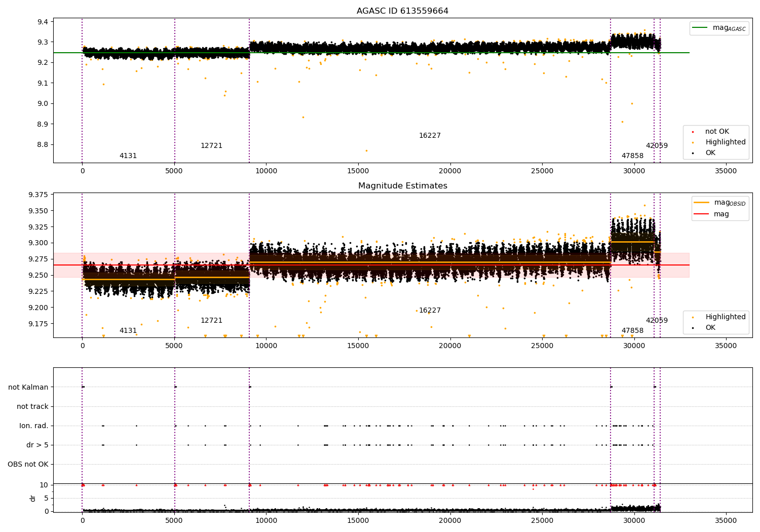Image resolution: width=760 pixels, height=532 pixels.
Task: Click "Highlighted" legend entry in top plot
Action: (719, 142)
